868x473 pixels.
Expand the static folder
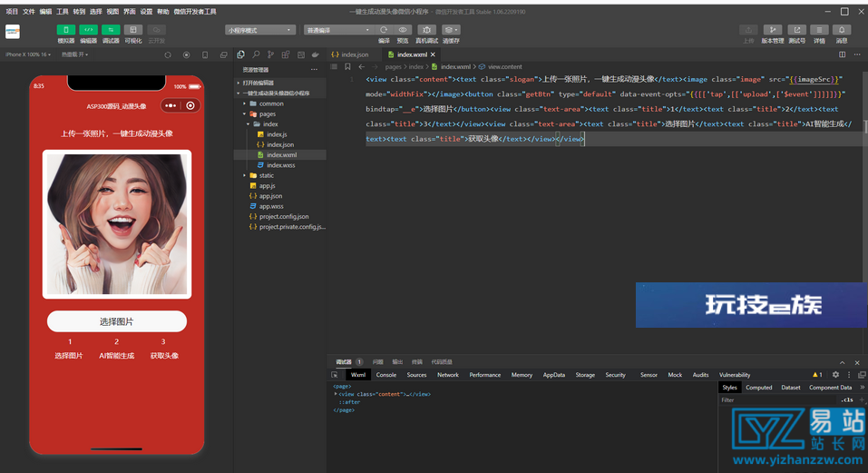(x=267, y=175)
